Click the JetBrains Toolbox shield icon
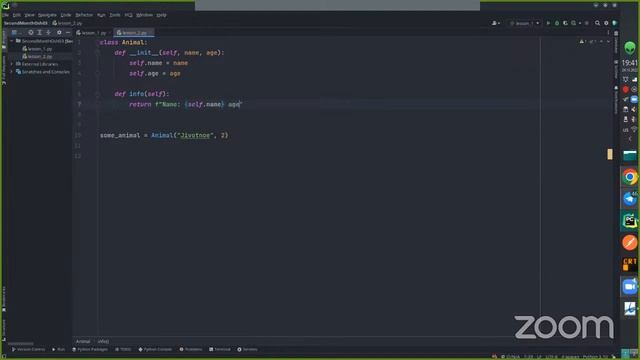Viewport: 640px width, 360px height. (x=614, y=23)
